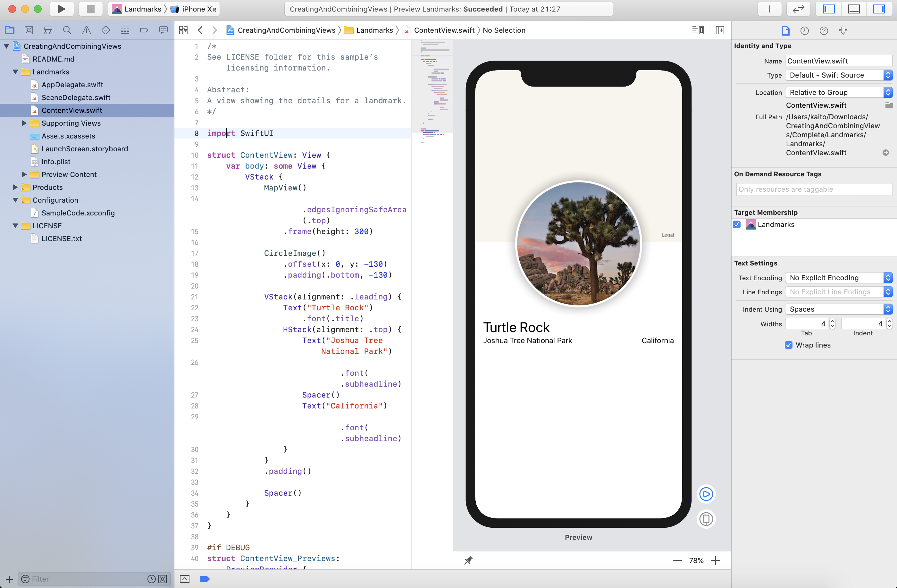Increase Tab width stepper
Viewport: 897px width, 588px height.
pos(833,321)
